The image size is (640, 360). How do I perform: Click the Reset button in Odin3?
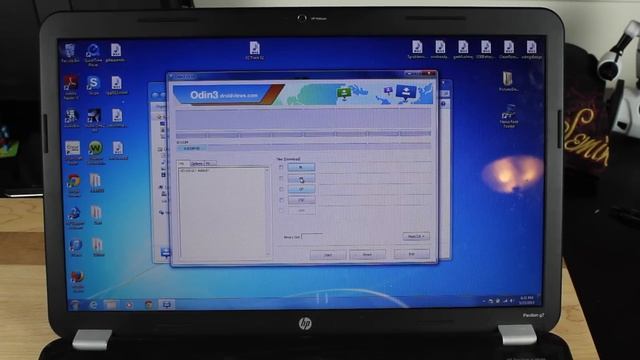[367, 254]
